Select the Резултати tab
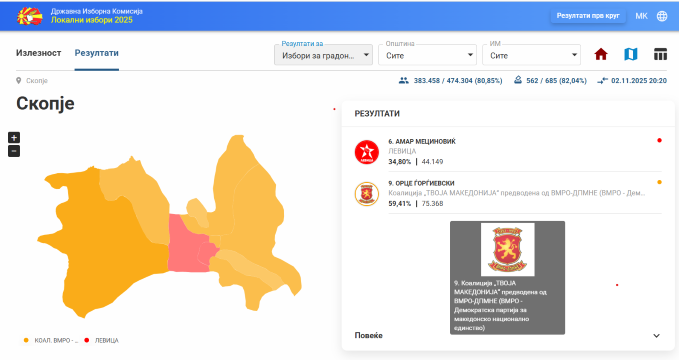The width and height of the screenshot is (679, 360). [97, 53]
